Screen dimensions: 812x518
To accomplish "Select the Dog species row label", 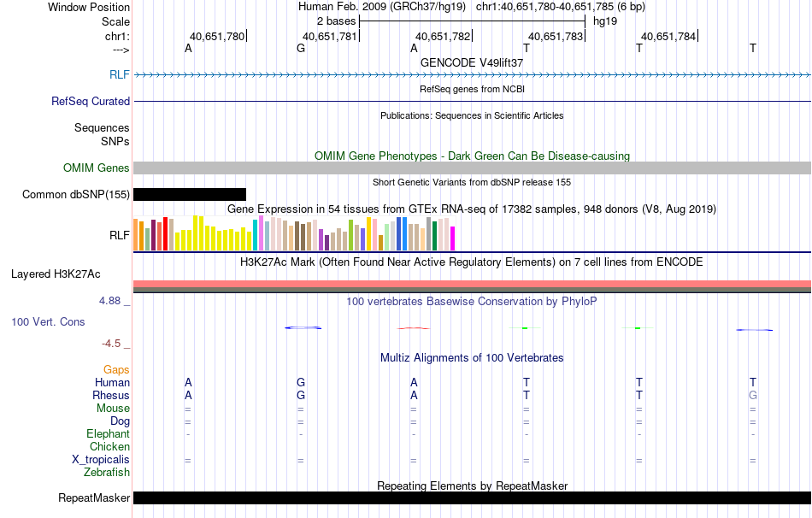I will tap(120, 421).
